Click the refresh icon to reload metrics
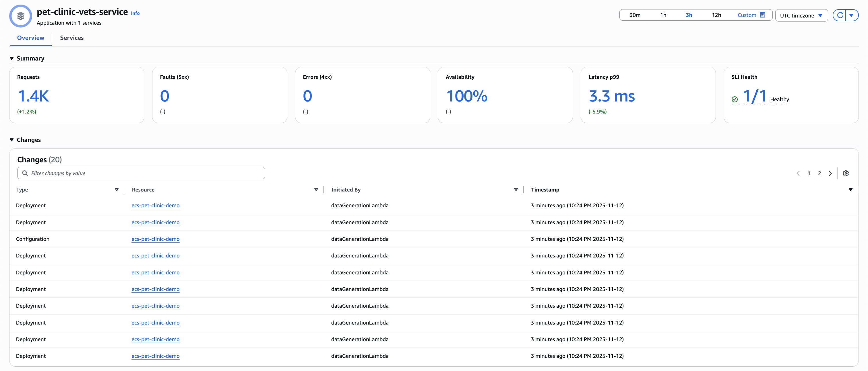868x371 pixels. click(840, 15)
